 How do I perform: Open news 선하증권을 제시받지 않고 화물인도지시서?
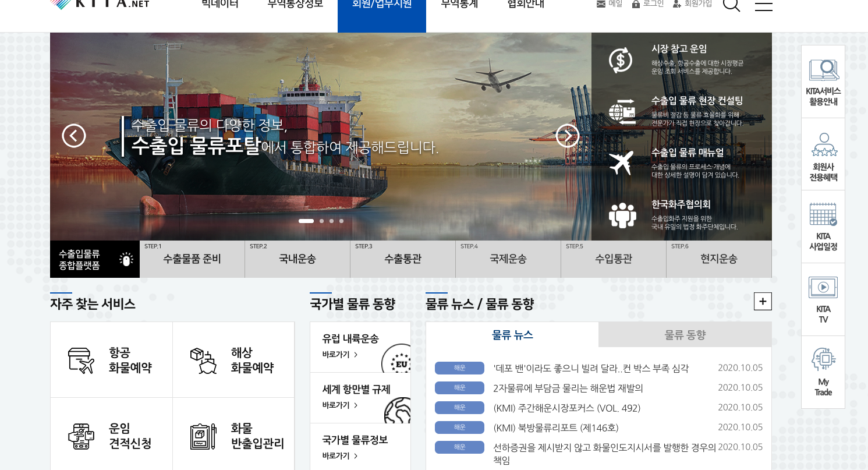(x=605, y=454)
